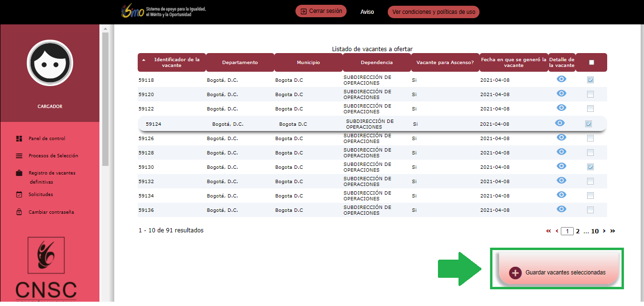
Task: Open the Aviso item in top bar
Action: [x=367, y=12]
